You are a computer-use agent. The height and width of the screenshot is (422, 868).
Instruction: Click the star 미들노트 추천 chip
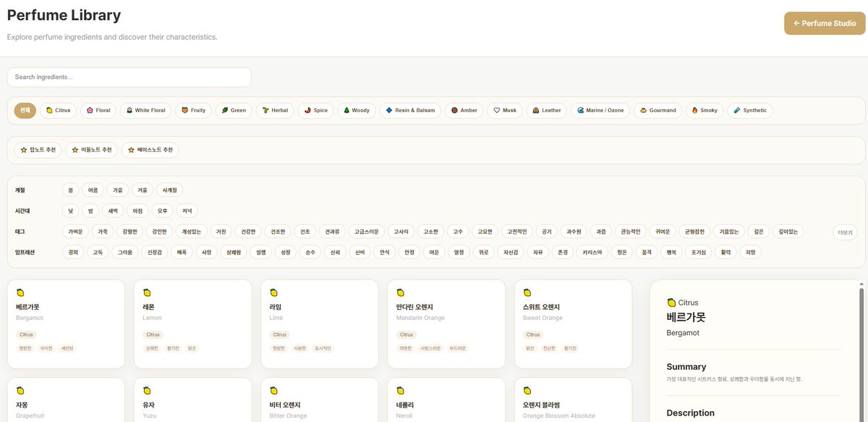tap(91, 150)
